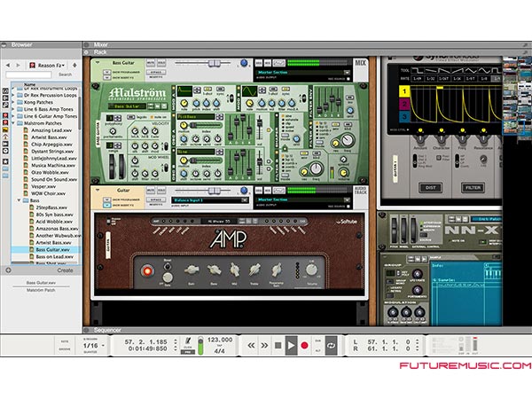Click the Amp Gain knob
The image size is (532, 399).
point(192,270)
